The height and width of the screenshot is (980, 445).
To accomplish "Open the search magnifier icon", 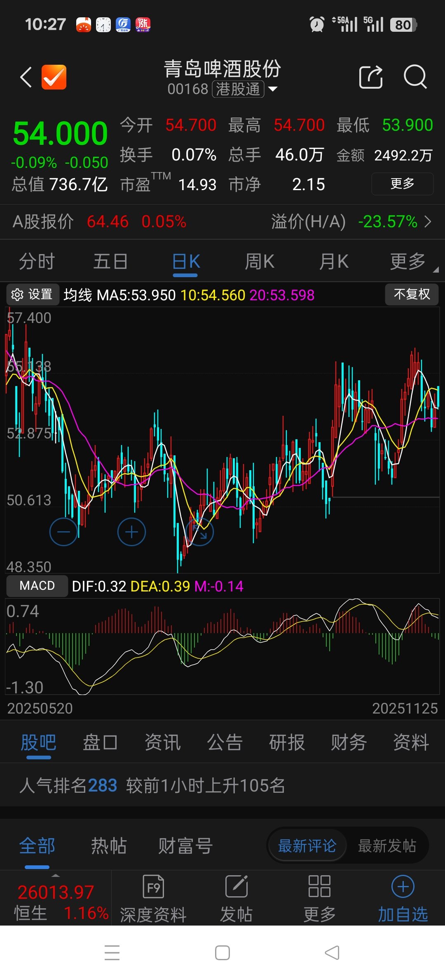I will (x=415, y=77).
